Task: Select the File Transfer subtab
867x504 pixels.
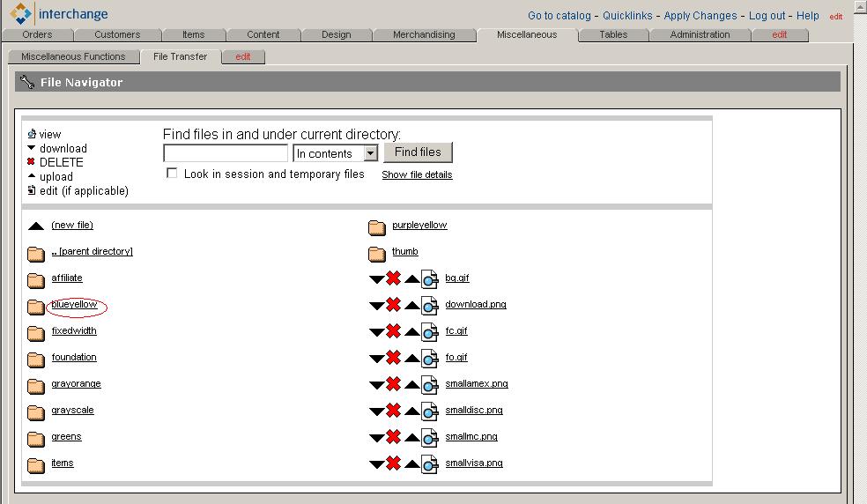Action: [181, 56]
